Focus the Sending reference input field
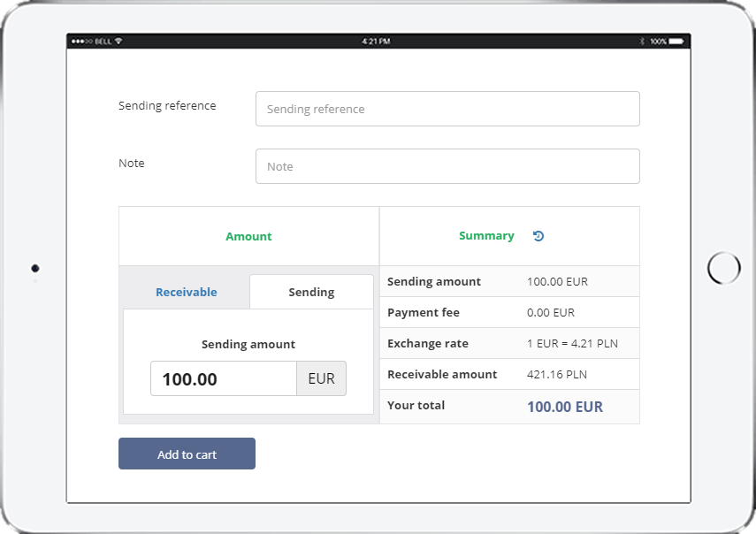Image resolution: width=756 pixels, height=534 pixels. tap(447, 109)
